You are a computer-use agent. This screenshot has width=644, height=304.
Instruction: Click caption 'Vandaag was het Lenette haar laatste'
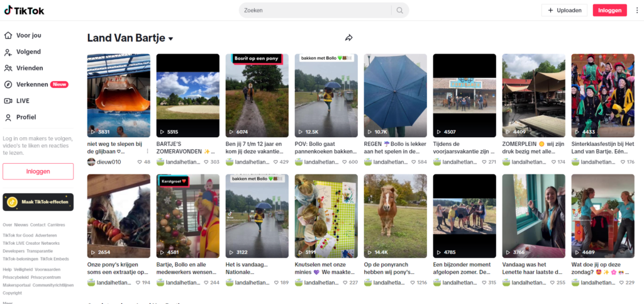click(532, 268)
